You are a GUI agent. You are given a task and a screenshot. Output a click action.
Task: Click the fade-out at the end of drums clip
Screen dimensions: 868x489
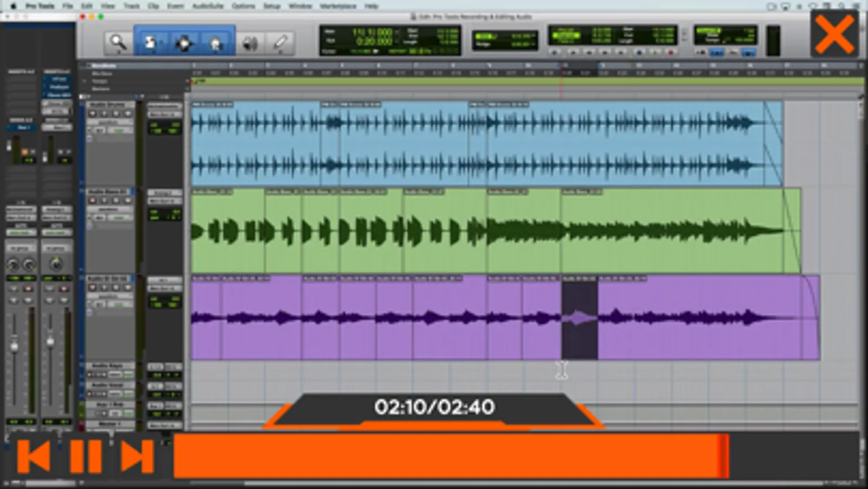pyautogui.click(x=773, y=143)
